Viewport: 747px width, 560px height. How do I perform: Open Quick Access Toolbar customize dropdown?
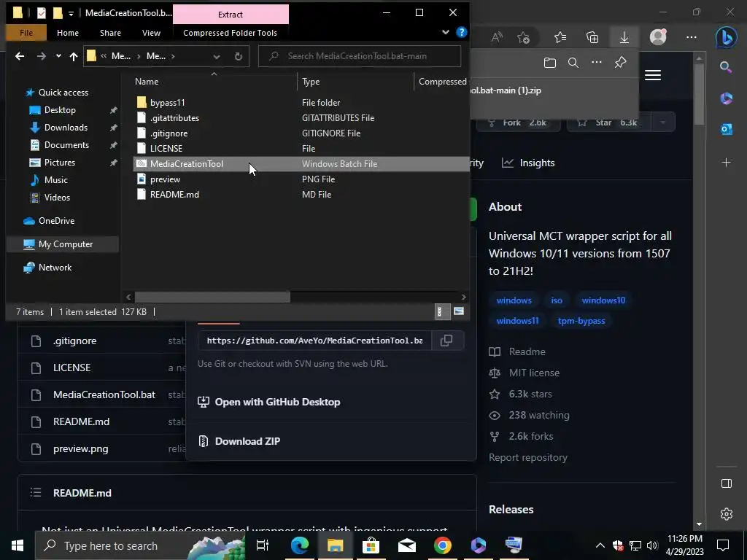(x=71, y=13)
